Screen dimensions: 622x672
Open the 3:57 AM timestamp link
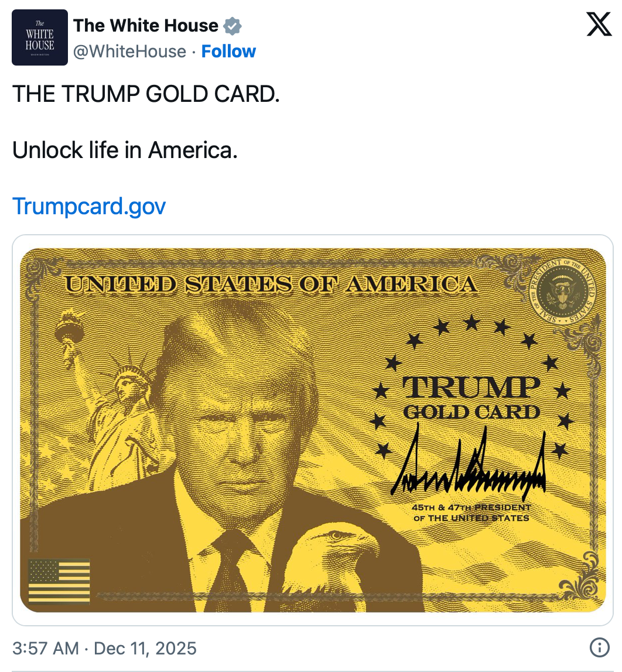[x=46, y=648]
